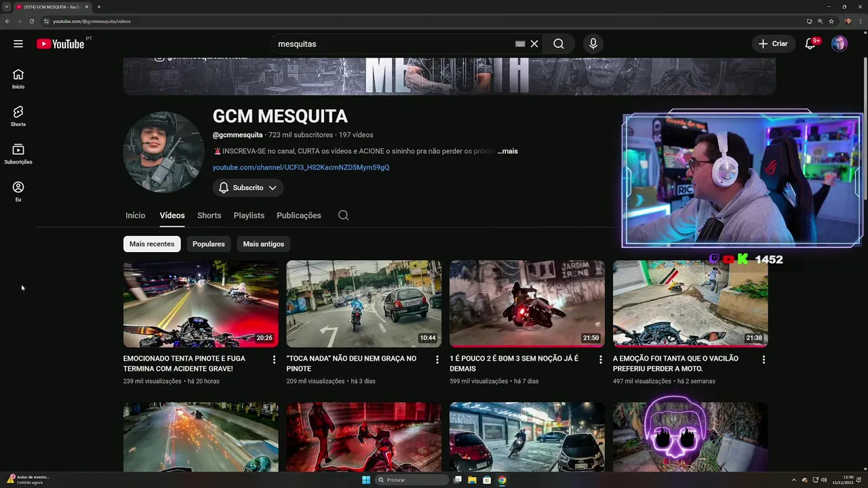Open the Criar create button
This screenshot has width=868, height=488.
[x=773, y=43]
